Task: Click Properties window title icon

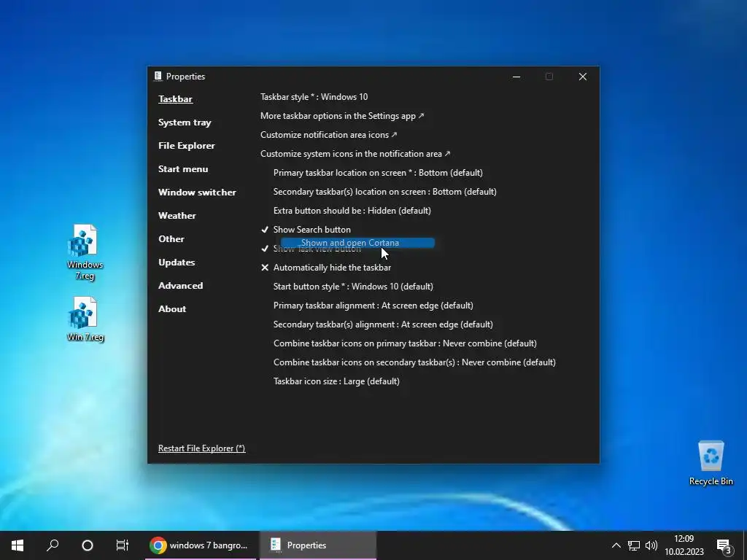Action: tap(158, 76)
